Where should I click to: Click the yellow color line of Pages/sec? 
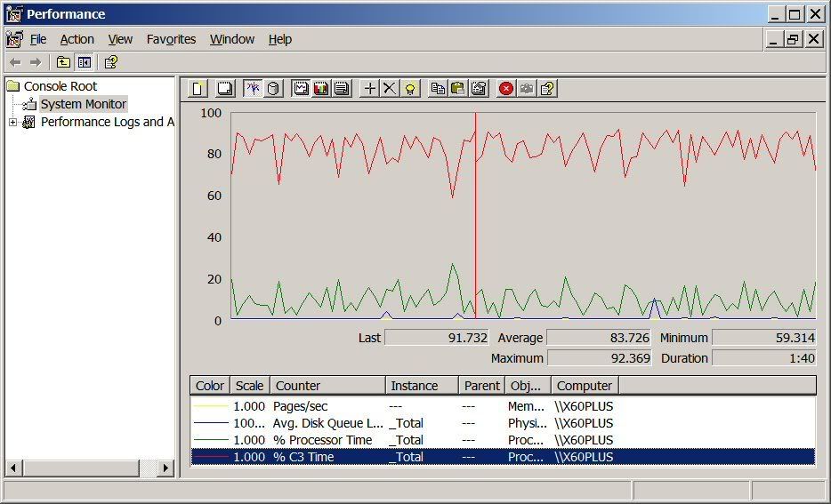pyautogui.click(x=210, y=406)
